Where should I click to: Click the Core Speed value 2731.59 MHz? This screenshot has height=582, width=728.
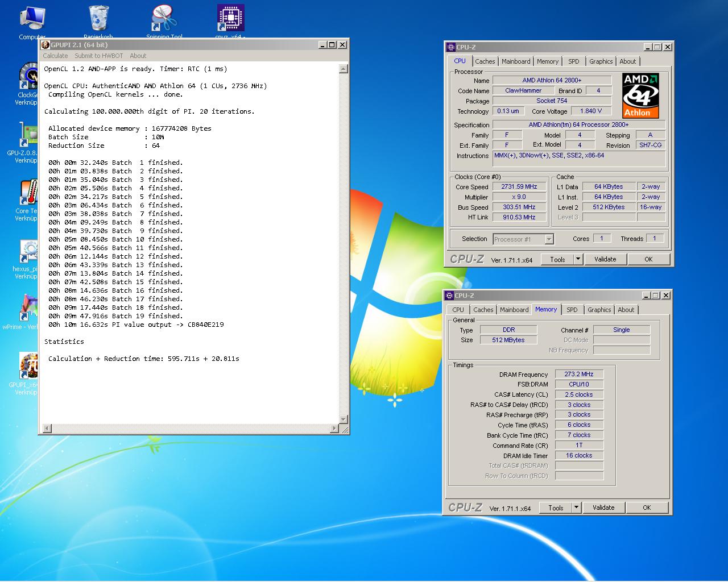point(519,186)
